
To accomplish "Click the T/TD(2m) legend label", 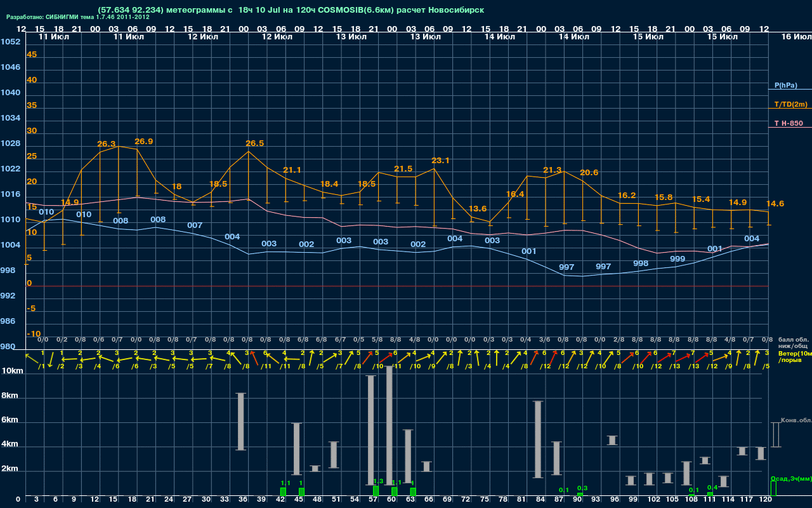I will click(790, 104).
